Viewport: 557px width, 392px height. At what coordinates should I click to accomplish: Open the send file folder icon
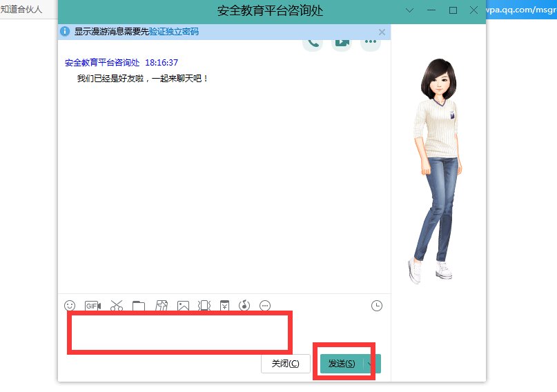(x=139, y=306)
